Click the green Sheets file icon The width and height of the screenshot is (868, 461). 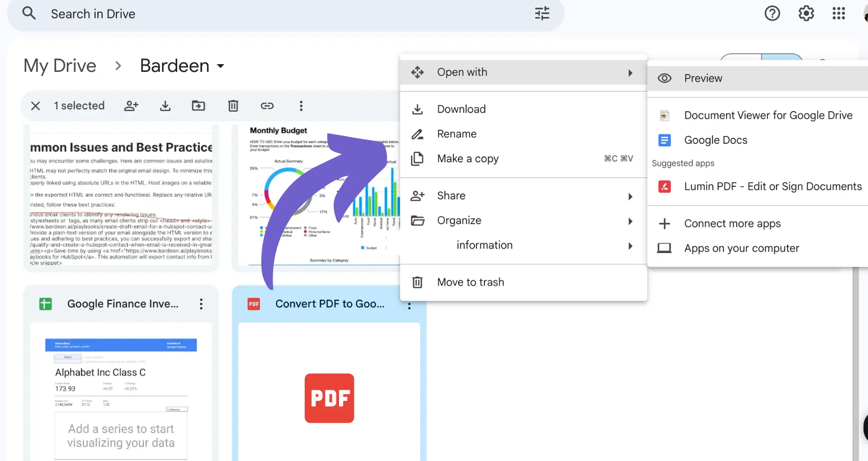click(45, 304)
